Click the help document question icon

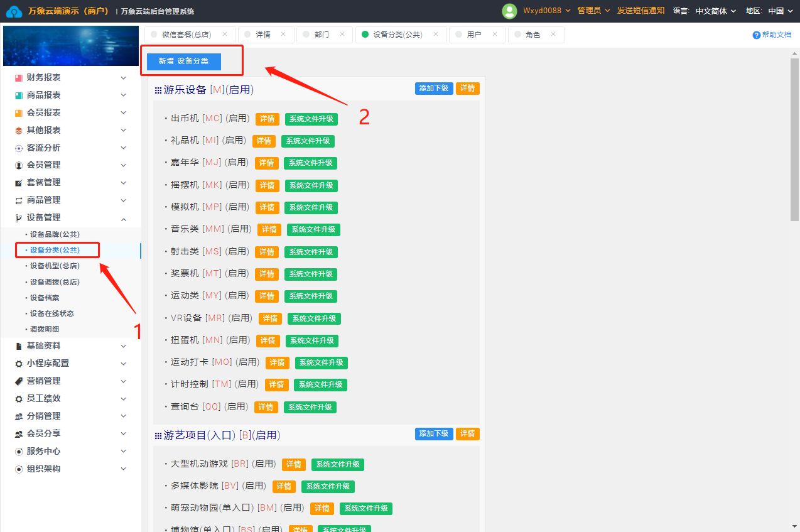coord(757,35)
